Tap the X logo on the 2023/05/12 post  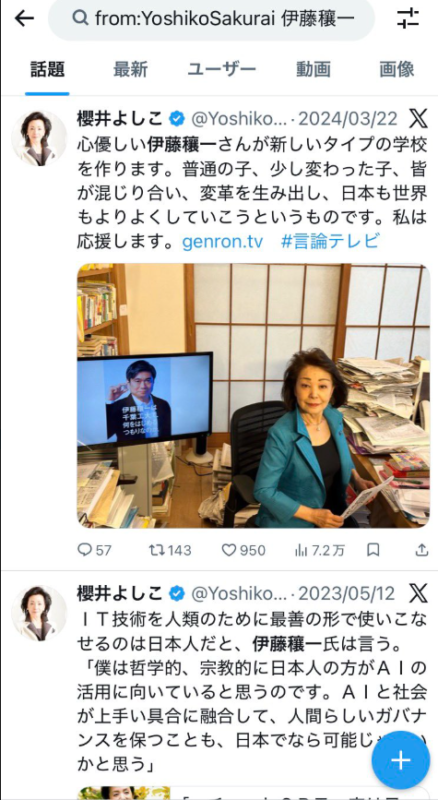tap(419, 593)
